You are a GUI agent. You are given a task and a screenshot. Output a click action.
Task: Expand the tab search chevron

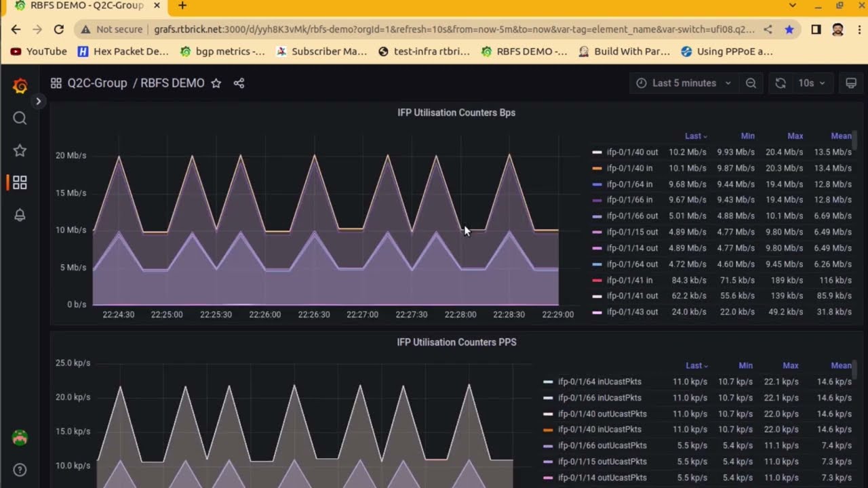(792, 5)
